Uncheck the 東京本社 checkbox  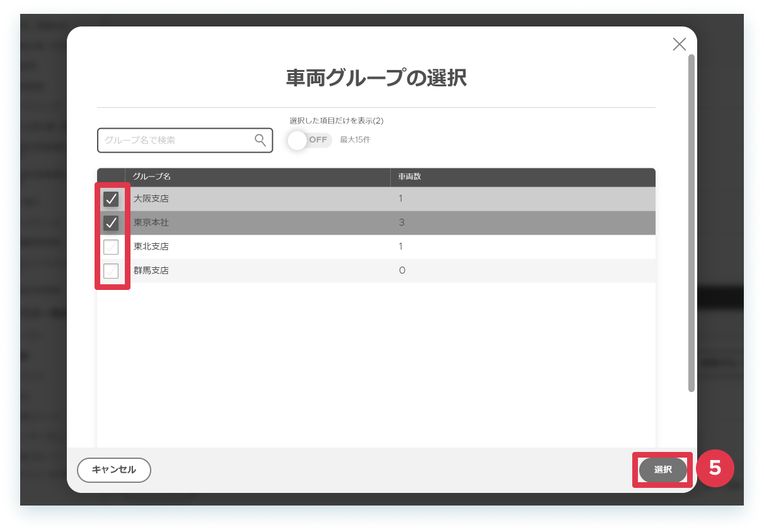[111, 223]
